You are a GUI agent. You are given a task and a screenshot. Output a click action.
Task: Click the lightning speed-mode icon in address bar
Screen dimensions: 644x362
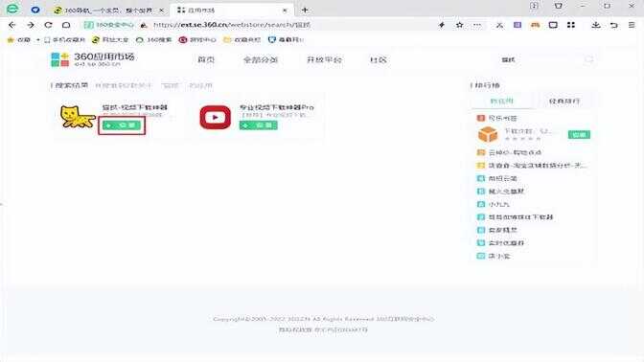[442, 25]
